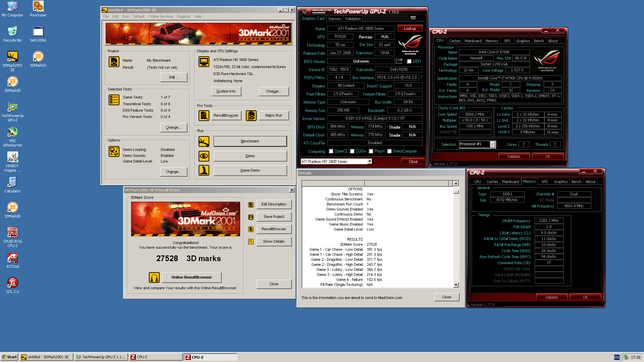The image size is (644, 362).
Task: Click the Details table first column header
Action: coord(333,183)
